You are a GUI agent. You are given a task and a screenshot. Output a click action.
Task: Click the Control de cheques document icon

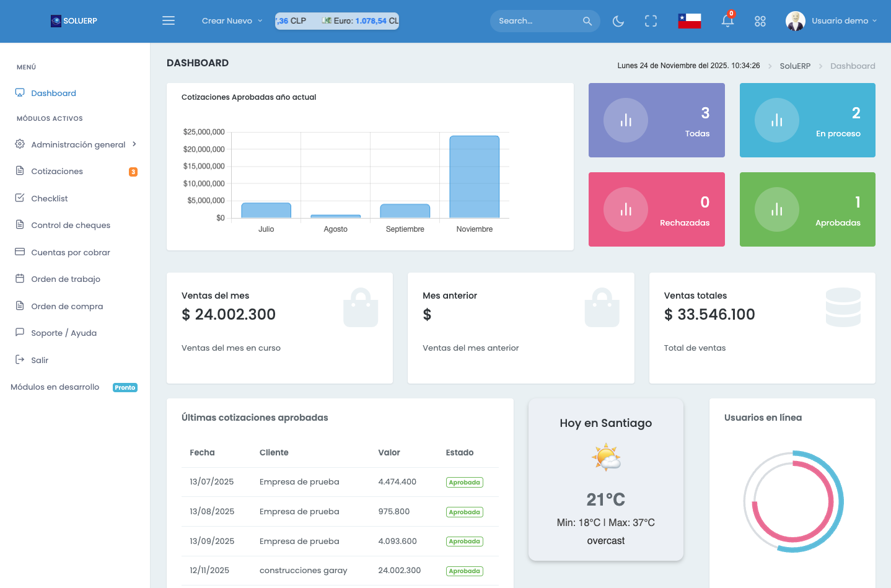pyautogui.click(x=19, y=224)
